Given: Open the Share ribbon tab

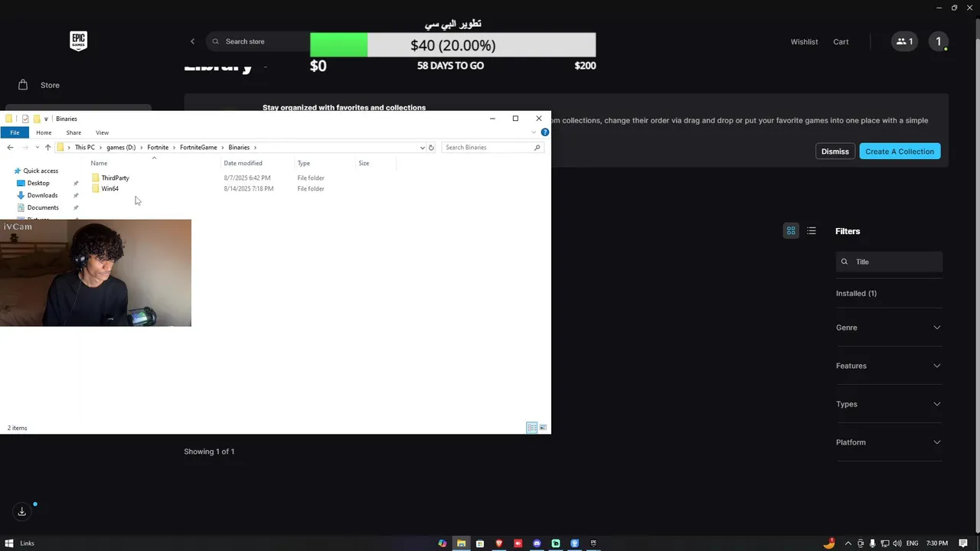Looking at the screenshot, I should click(73, 132).
